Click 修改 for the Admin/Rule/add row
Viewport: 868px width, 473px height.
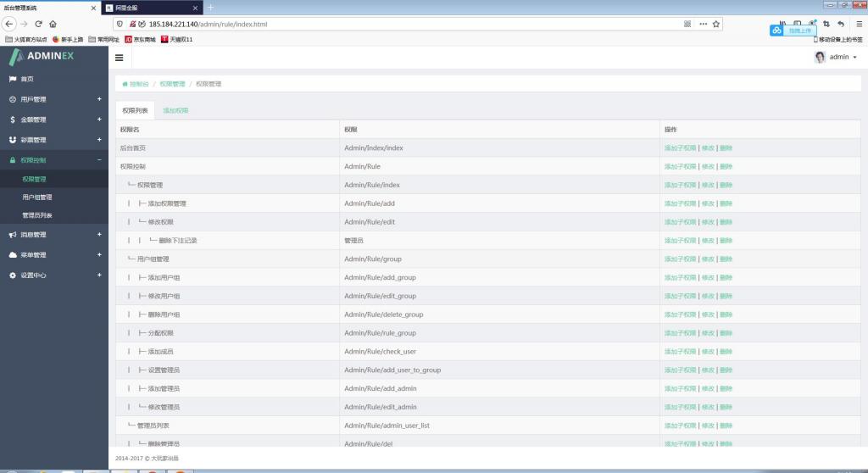708,203
